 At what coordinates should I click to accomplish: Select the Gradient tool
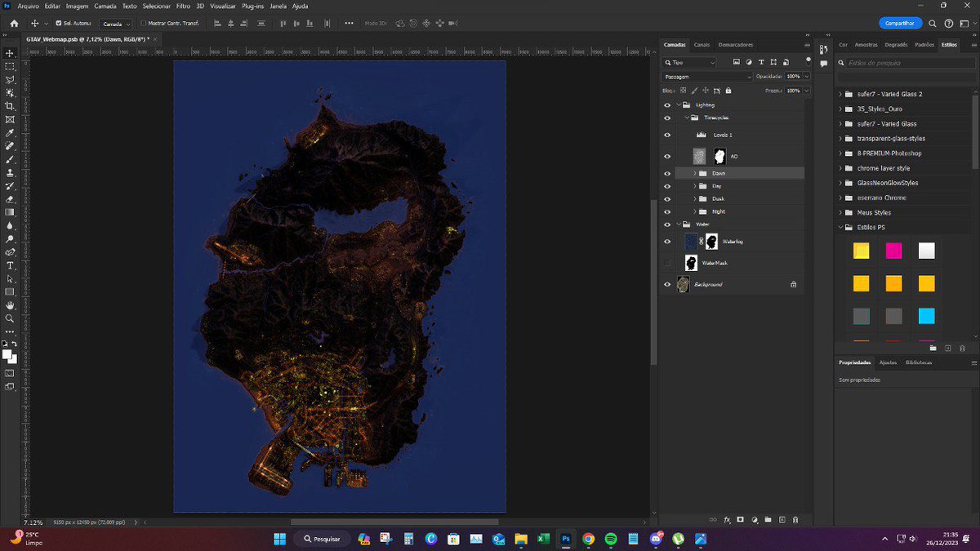coord(10,212)
